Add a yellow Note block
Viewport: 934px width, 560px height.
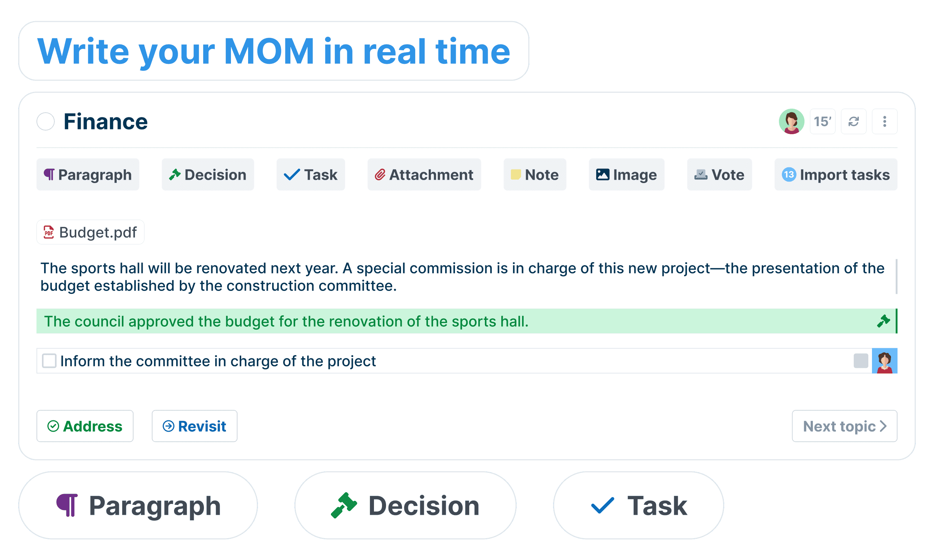point(534,175)
